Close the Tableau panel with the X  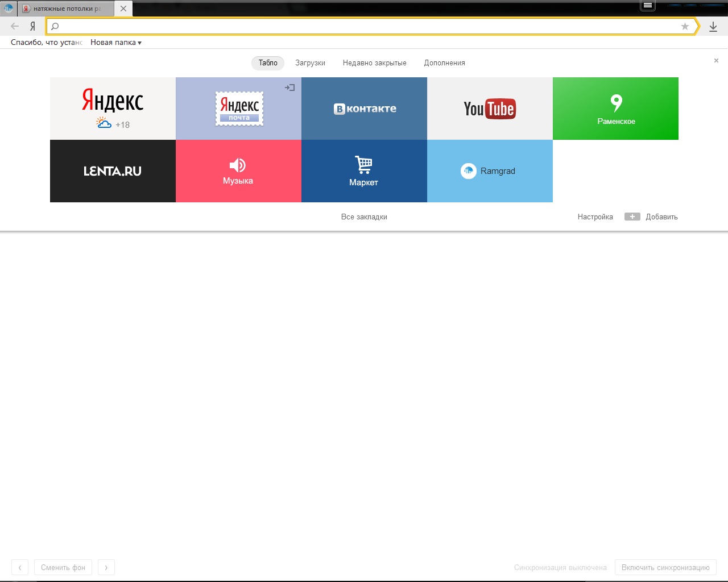pos(716,60)
